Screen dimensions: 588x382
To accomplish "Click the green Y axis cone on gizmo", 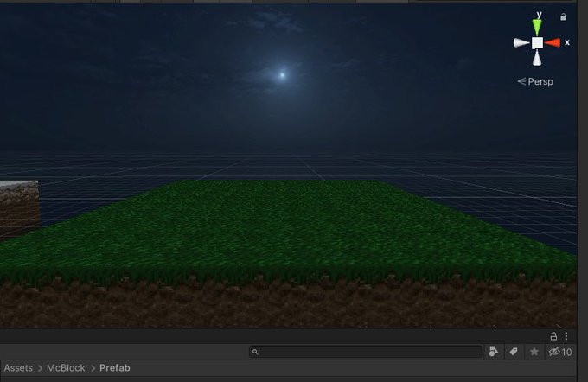I will click(537, 28).
